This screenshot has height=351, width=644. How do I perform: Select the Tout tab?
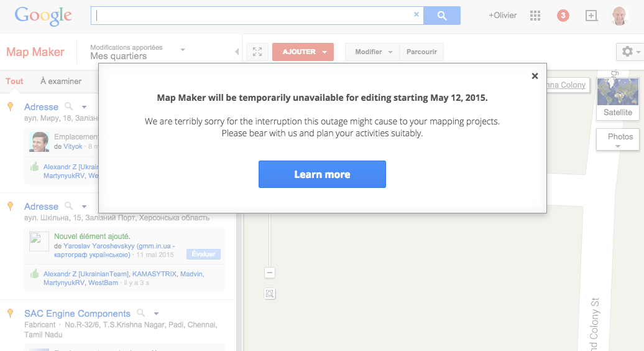14,81
